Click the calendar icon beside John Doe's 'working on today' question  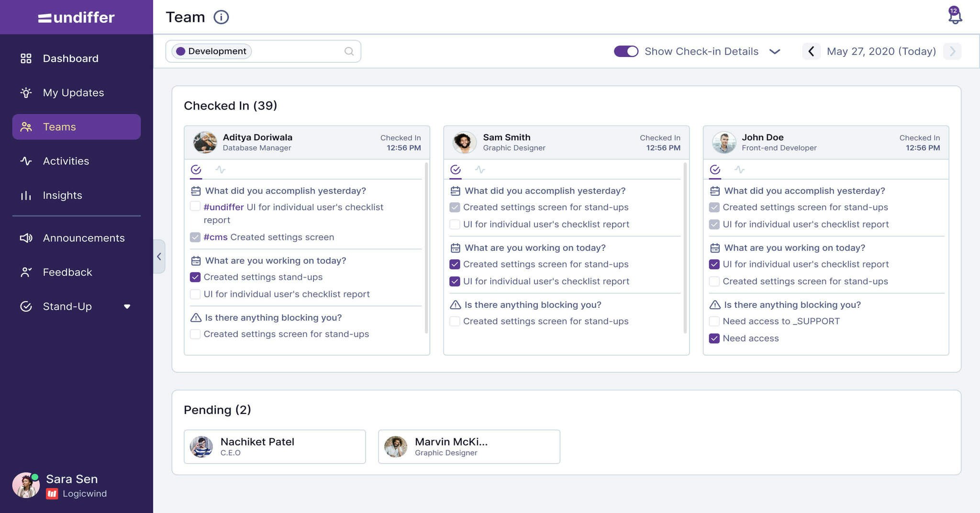(715, 248)
